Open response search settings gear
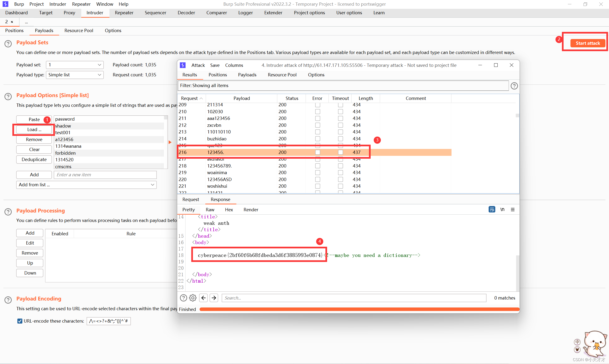 pos(193,298)
